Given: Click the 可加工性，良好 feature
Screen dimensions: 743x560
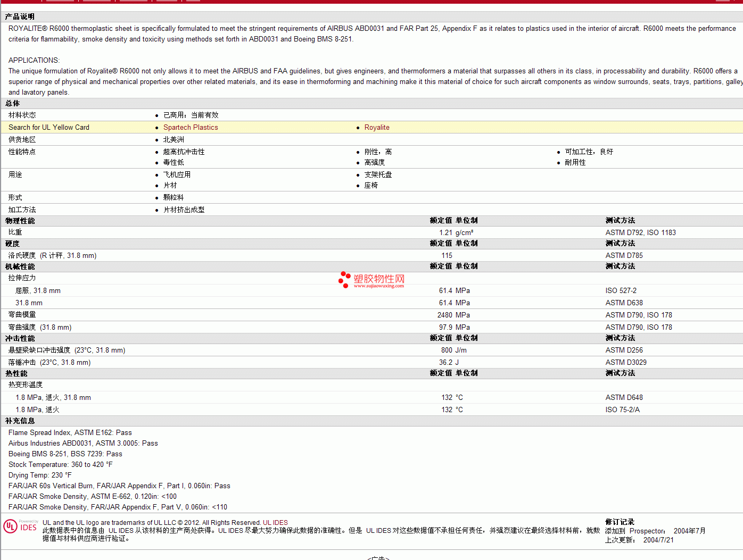Looking at the screenshot, I should tap(589, 152).
